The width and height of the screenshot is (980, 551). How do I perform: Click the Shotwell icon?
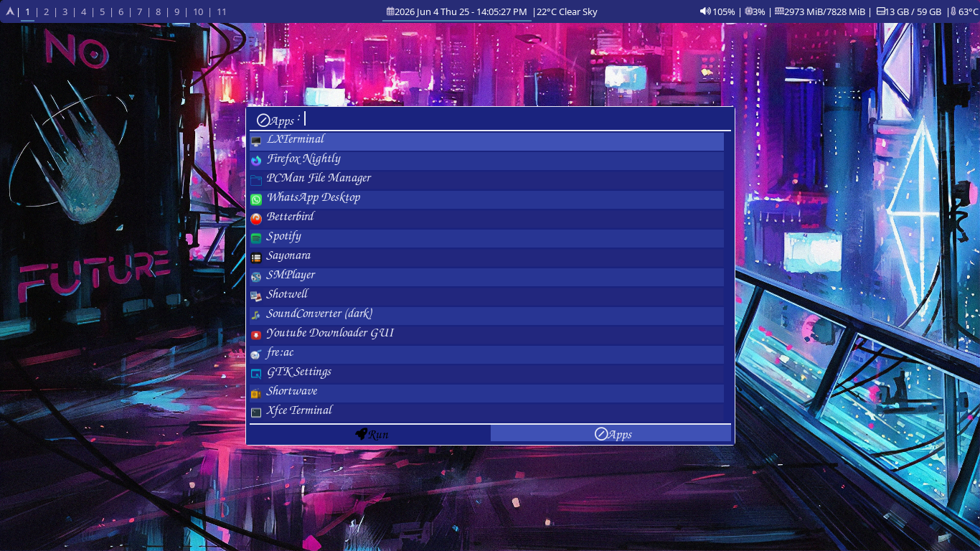(256, 296)
